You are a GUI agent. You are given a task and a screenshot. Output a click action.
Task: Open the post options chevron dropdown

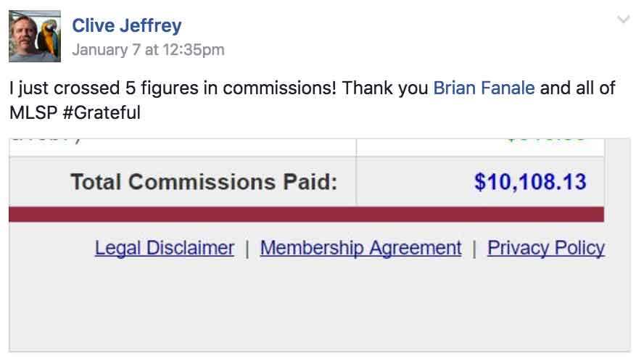coord(624,20)
